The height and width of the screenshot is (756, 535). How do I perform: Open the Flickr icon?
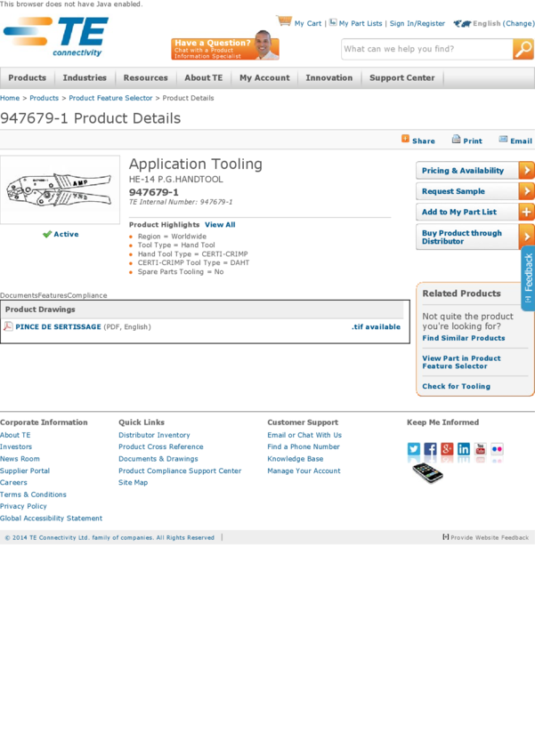tap(497, 449)
